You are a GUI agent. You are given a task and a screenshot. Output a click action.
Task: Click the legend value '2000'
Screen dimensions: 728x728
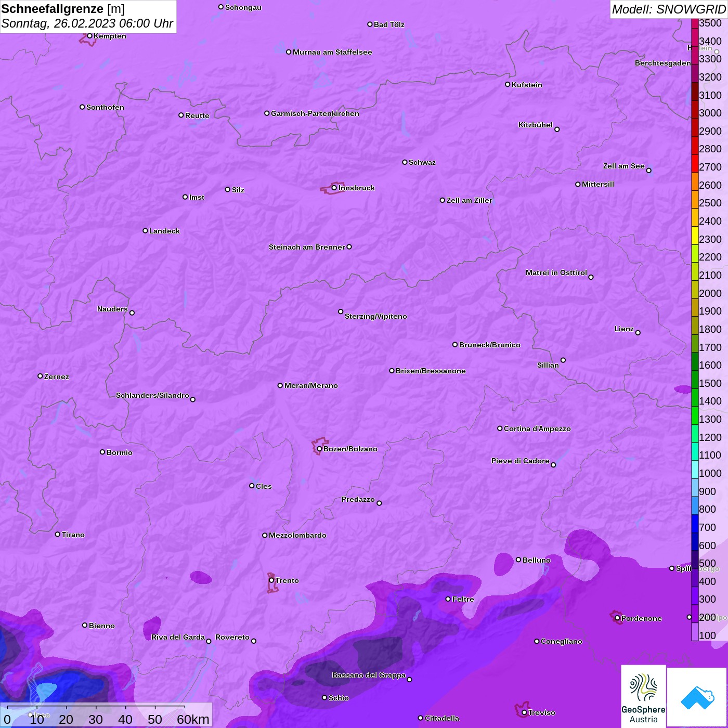point(710,293)
